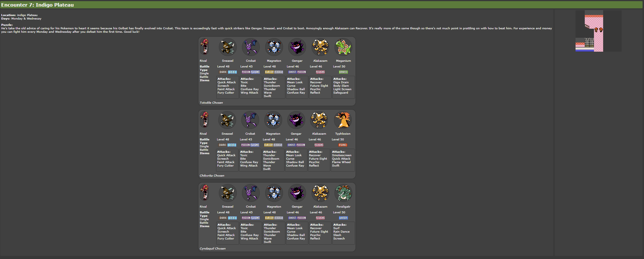Click "Level 50" under Meganium
This screenshot has width=644, height=259.
339,67
